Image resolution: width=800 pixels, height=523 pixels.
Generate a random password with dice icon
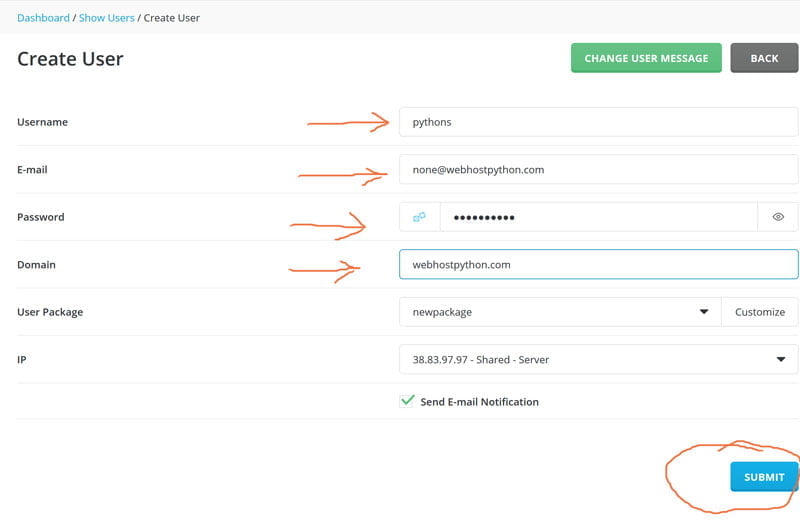pos(419,217)
